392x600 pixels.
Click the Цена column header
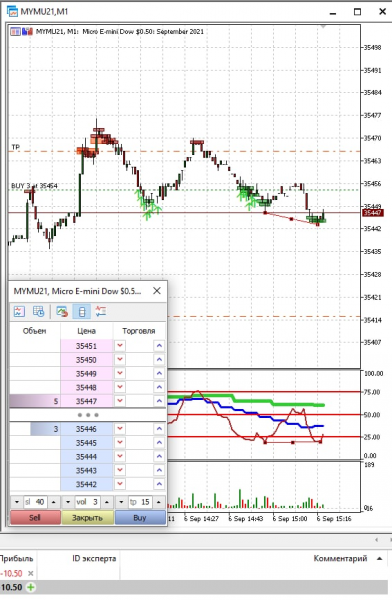pyautogui.click(x=87, y=331)
